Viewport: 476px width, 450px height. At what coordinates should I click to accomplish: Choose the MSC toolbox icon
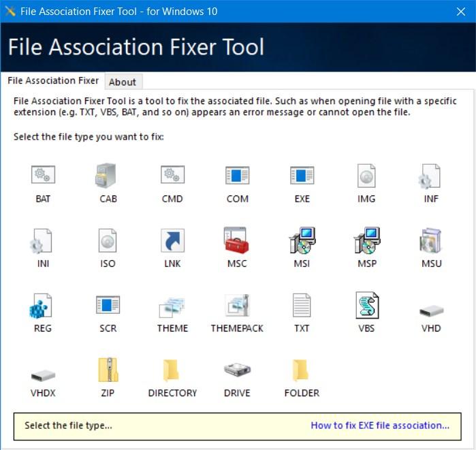[236, 240]
